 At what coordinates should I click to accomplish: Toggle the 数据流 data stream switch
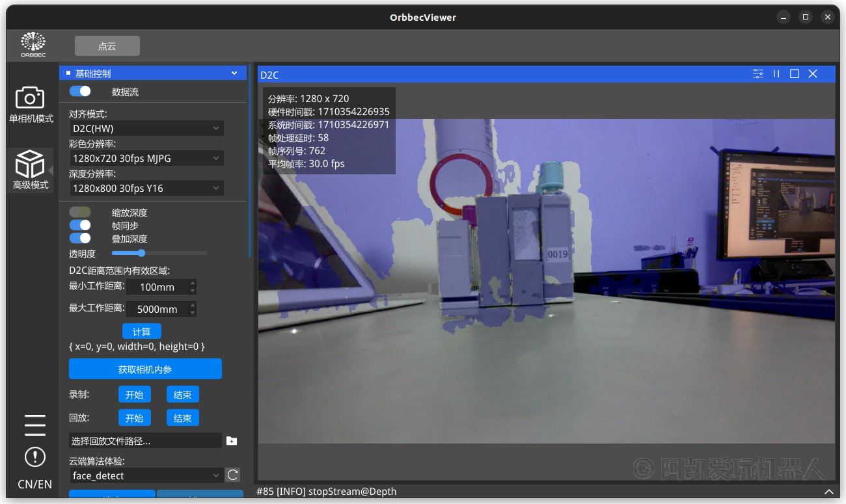point(80,92)
